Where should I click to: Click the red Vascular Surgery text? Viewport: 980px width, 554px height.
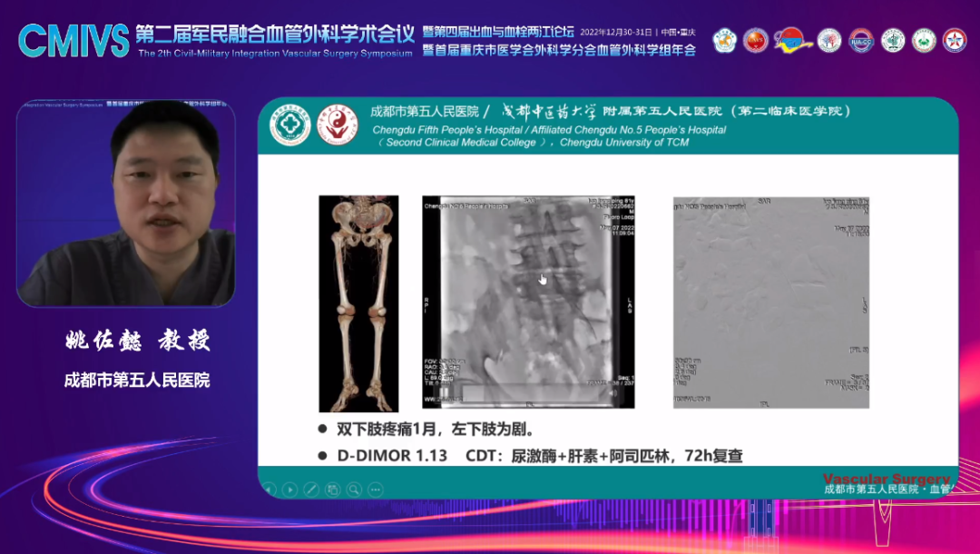pos(887,479)
